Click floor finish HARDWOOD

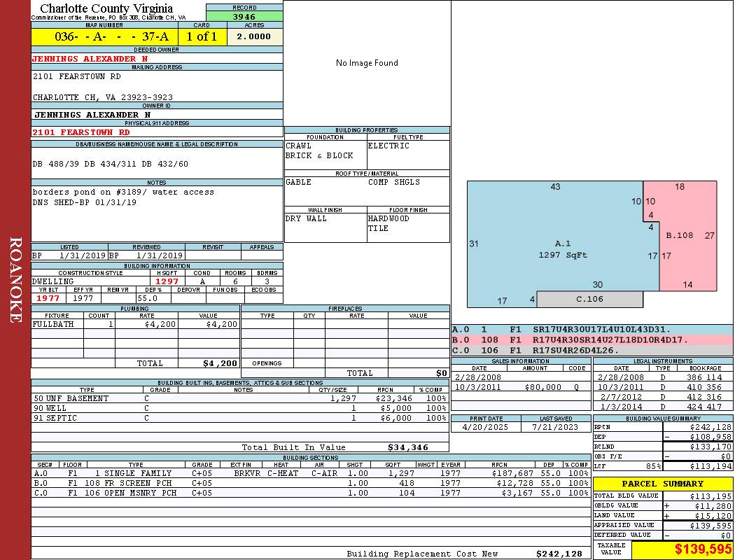click(388, 219)
